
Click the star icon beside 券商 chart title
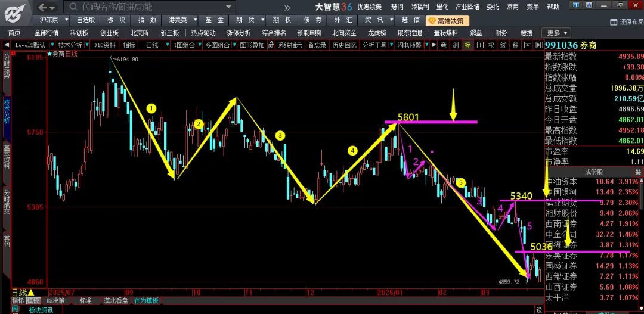click(x=49, y=54)
